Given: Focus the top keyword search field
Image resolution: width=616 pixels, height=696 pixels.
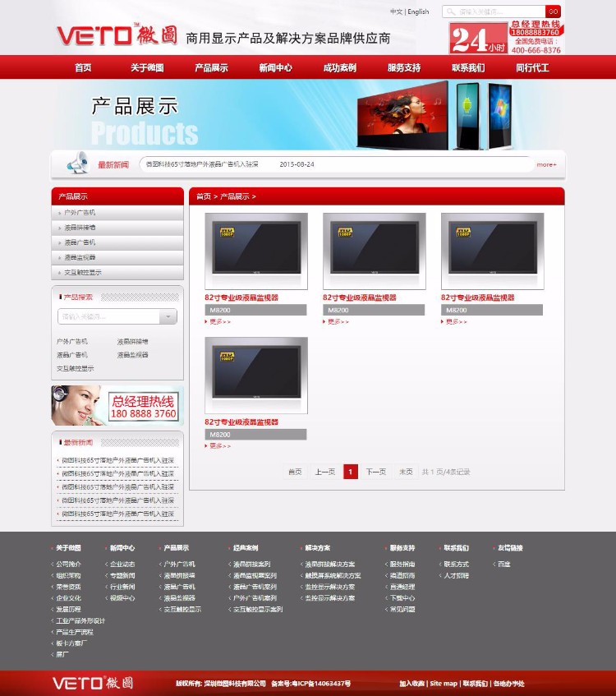Looking at the screenshot, I should [494, 12].
